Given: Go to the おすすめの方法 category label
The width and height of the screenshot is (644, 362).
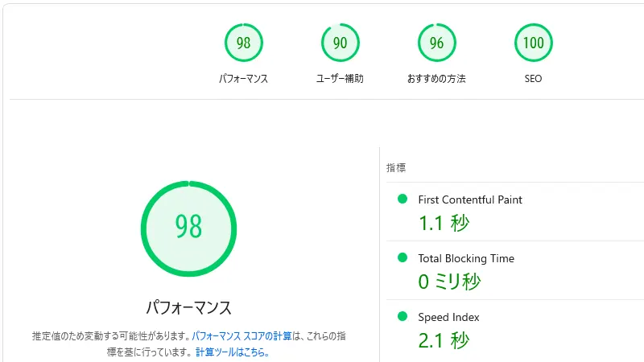Looking at the screenshot, I should (x=436, y=79).
